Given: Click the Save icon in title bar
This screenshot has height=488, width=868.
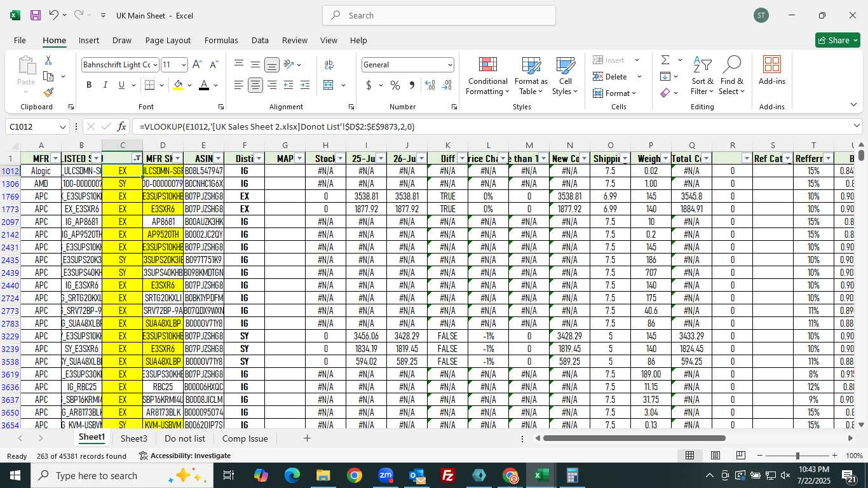Looking at the screenshot, I should 36,15.
